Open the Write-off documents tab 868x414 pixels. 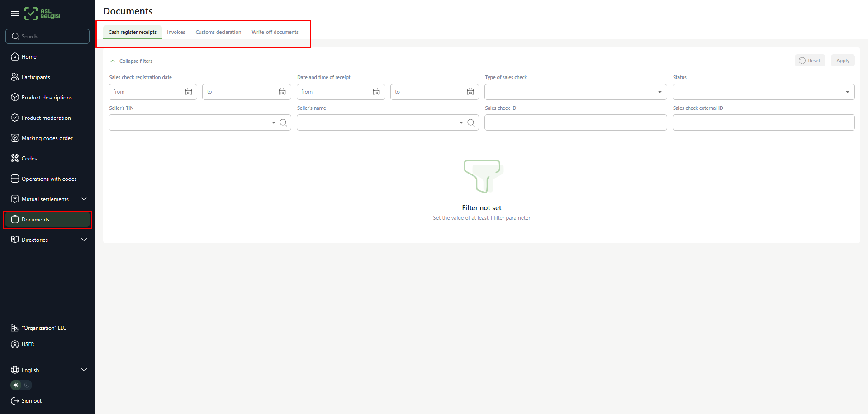pyautogui.click(x=275, y=32)
